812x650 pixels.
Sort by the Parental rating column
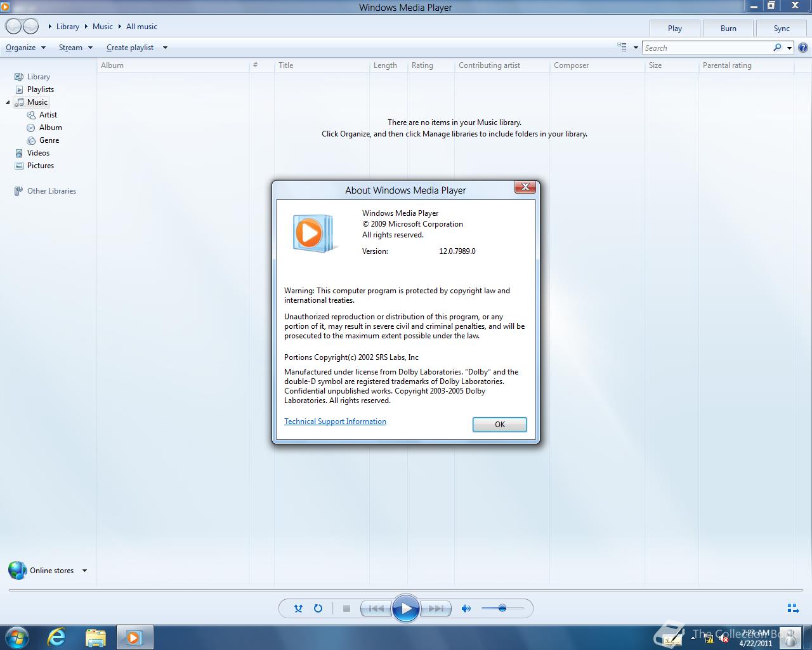click(745, 65)
